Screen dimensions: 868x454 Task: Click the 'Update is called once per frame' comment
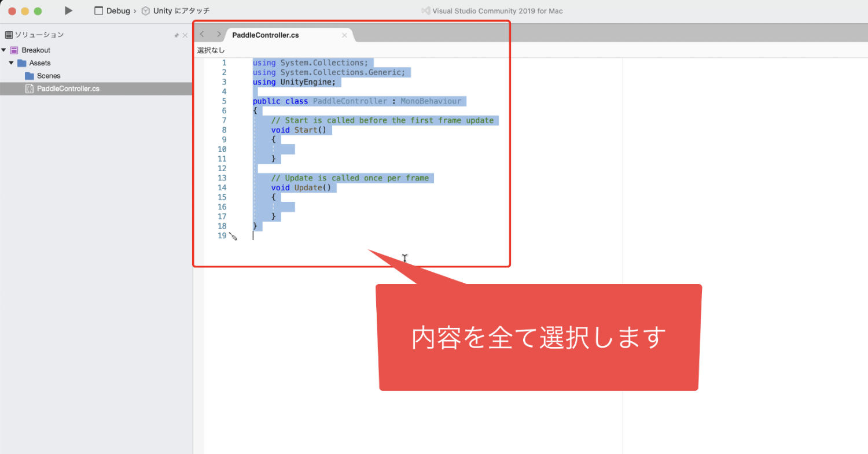click(350, 178)
